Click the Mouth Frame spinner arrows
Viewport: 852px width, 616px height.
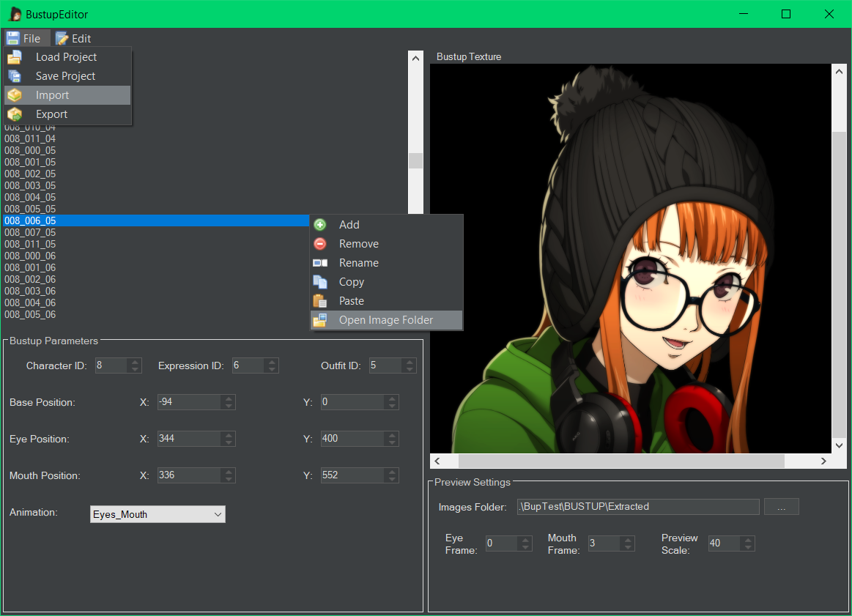(x=628, y=543)
